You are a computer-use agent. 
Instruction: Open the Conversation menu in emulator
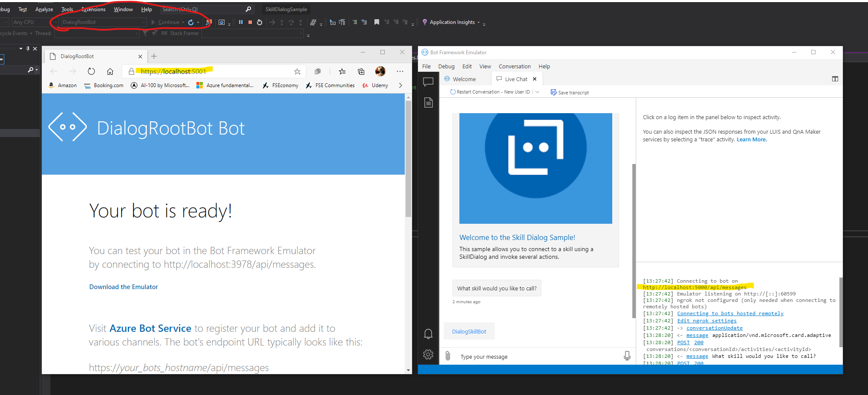pyautogui.click(x=514, y=66)
